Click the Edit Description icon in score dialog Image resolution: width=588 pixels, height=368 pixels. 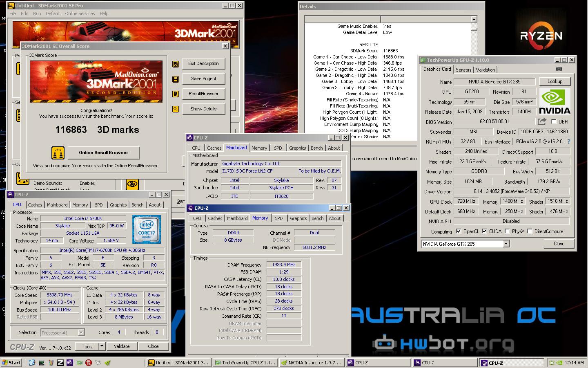tap(176, 64)
